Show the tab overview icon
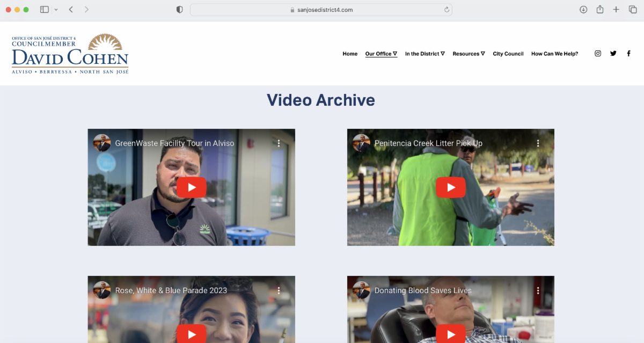This screenshot has height=343, width=644. pyautogui.click(x=633, y=10)
